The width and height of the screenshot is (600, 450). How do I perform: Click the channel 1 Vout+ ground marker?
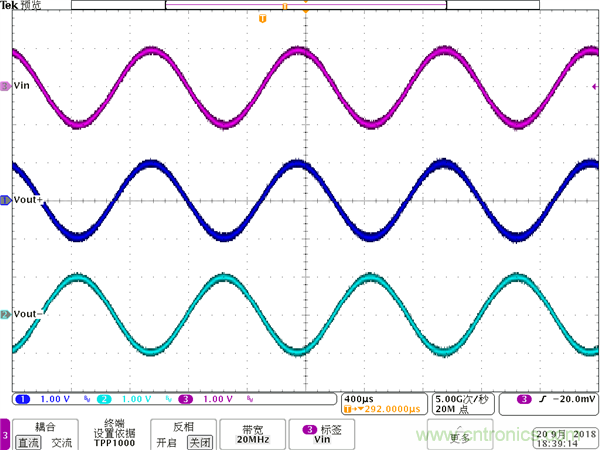coord(5,201)
